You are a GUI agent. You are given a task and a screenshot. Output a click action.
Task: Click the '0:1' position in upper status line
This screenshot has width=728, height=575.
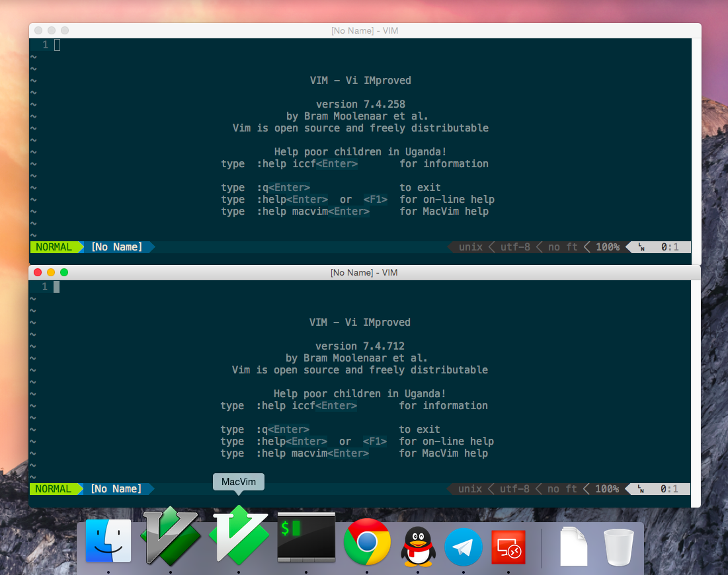(x=670, y=247)
